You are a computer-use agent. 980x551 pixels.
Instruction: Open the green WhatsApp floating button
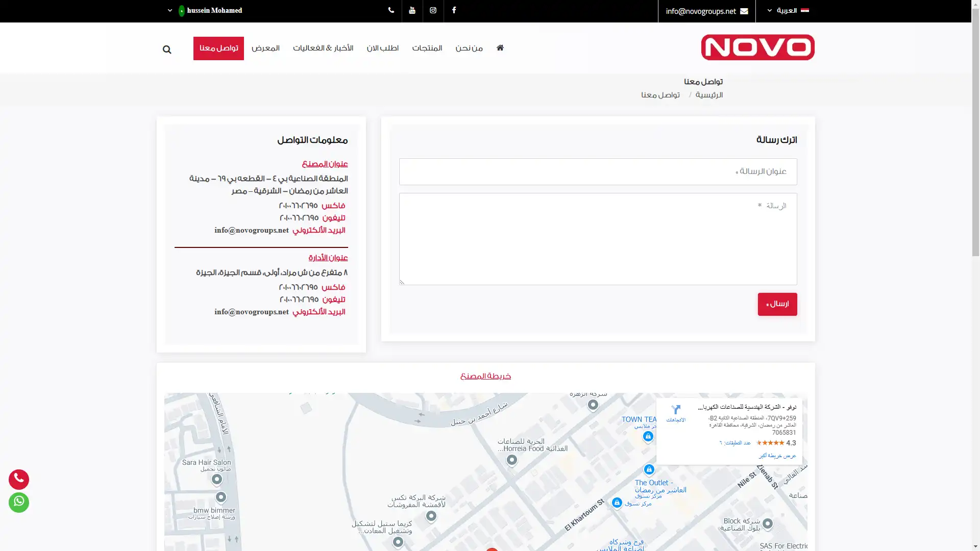[19, 503]
